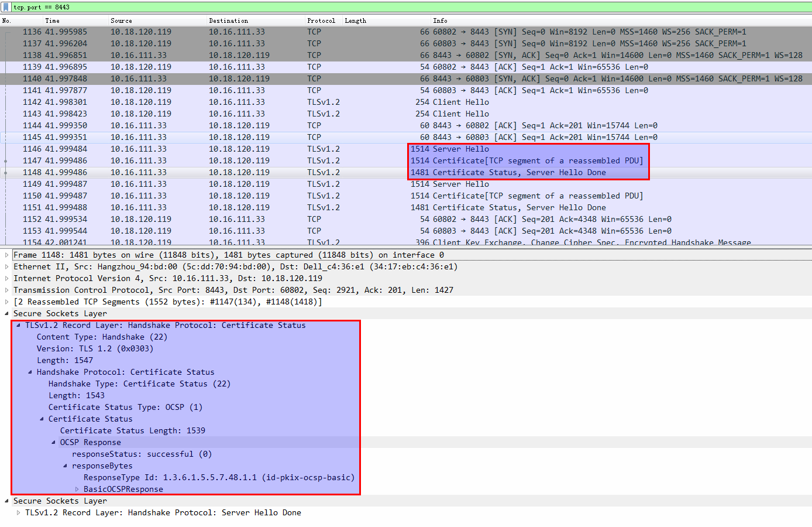Screen dimensions: 812x527
Task: Select Certificate Status Type: OCSP (1)
Action: [125, 407]
